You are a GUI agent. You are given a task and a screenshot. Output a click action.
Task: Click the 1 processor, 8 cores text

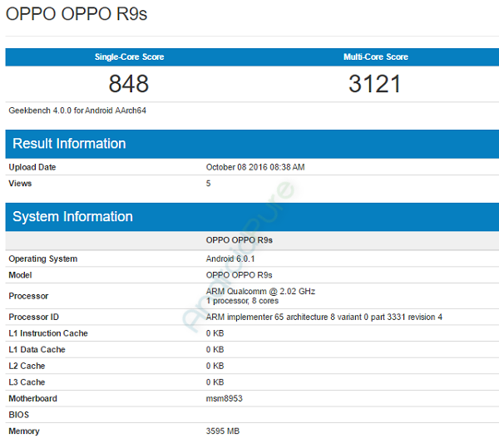coord(242,301)
